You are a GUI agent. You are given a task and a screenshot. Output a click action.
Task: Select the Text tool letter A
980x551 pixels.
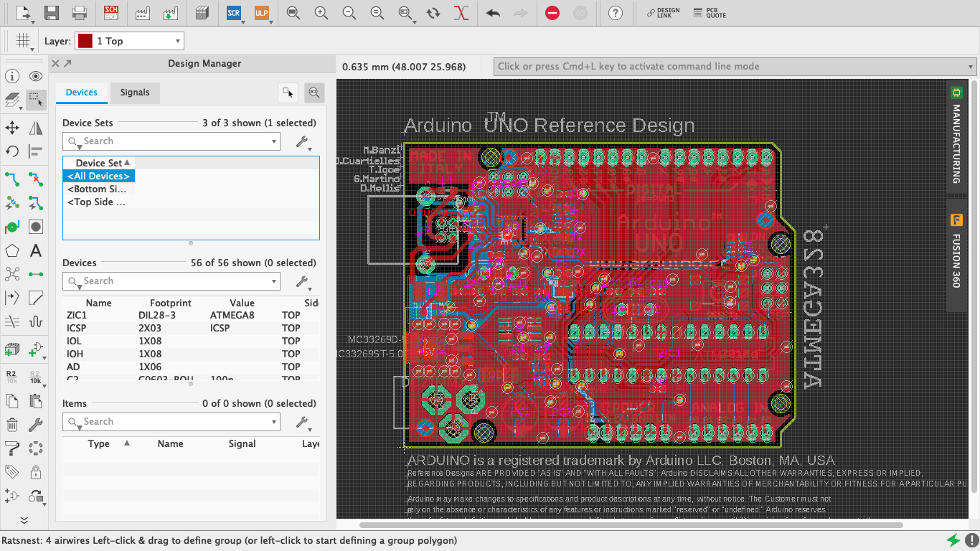point(36,250)
